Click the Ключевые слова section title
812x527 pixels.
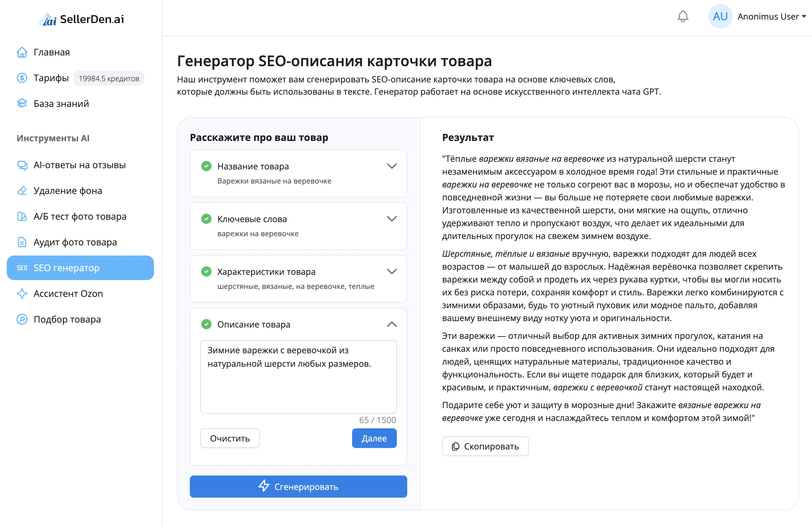click(x=252, y=219)
